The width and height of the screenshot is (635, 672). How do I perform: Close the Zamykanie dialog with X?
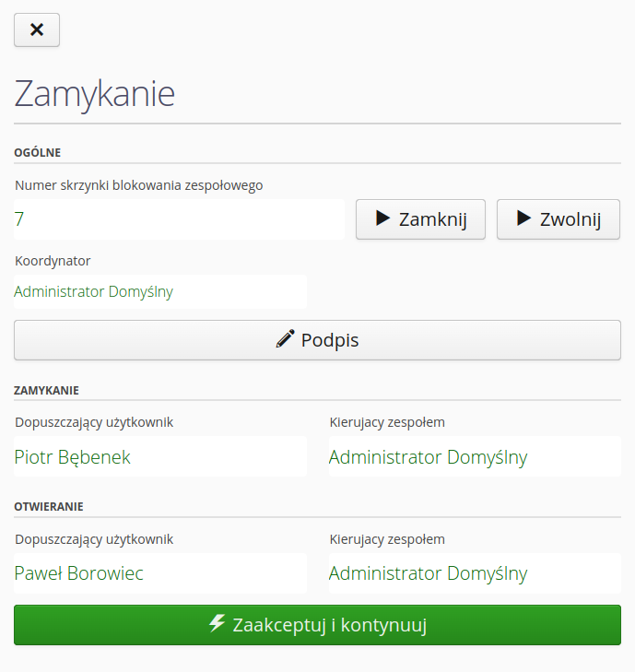[37, 29]
